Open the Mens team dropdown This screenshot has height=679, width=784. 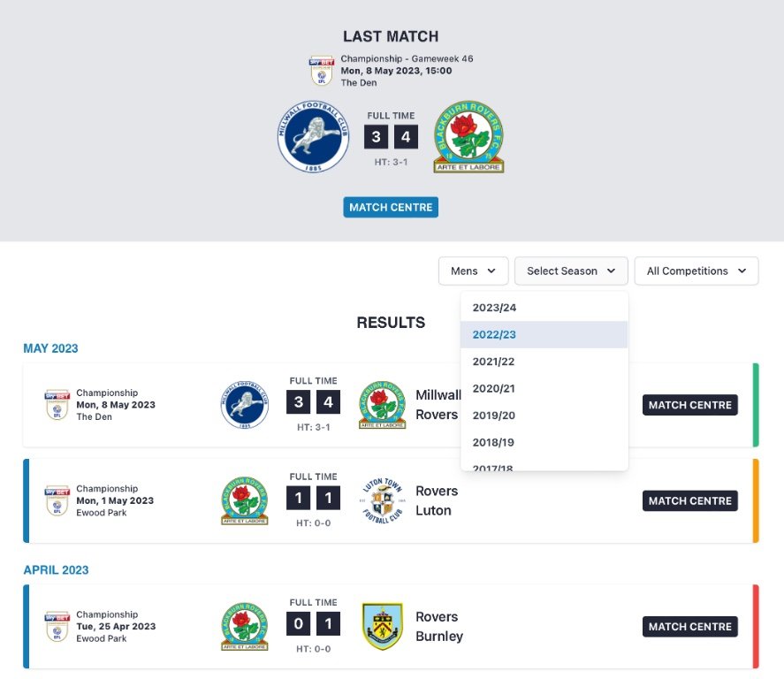pos(473,271)
